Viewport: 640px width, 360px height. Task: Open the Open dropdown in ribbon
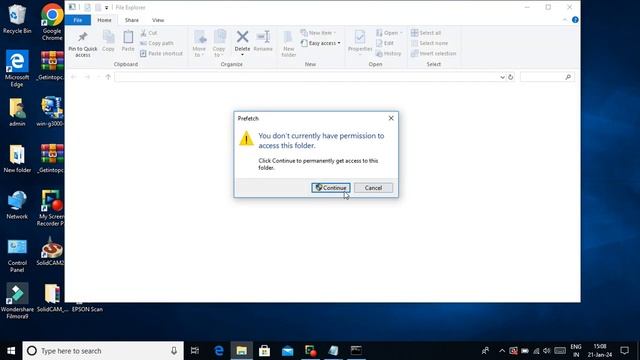(x=389, y=33)
